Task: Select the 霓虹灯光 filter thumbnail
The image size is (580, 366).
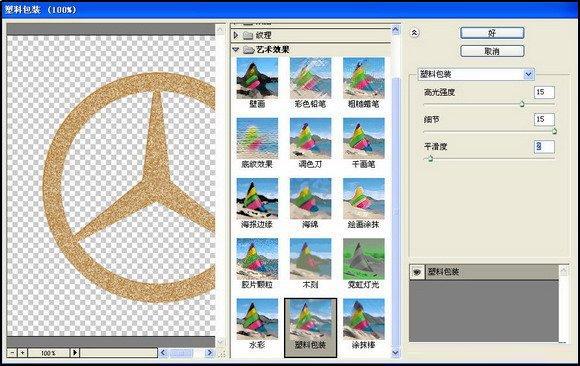Action: [x=364, y=259]
